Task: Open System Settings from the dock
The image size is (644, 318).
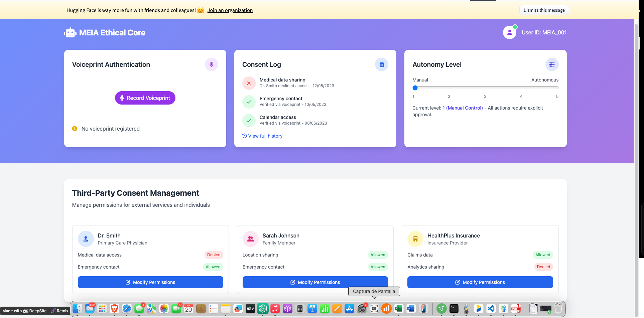Action: coord(362,308)
